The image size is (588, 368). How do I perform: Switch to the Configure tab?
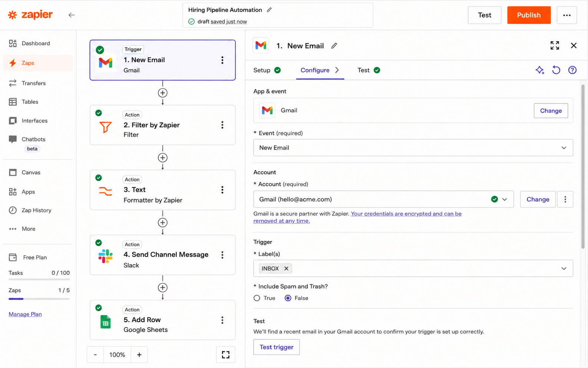tap(320, 70)
